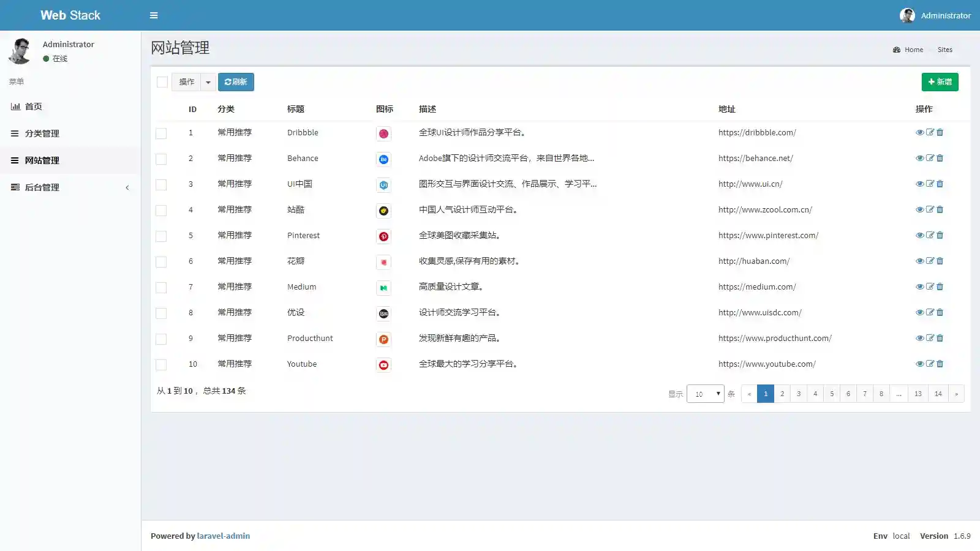Open 分类管理 in the sidebar menu
Viewport: 980px width, 551px height.
click(42, 133)
